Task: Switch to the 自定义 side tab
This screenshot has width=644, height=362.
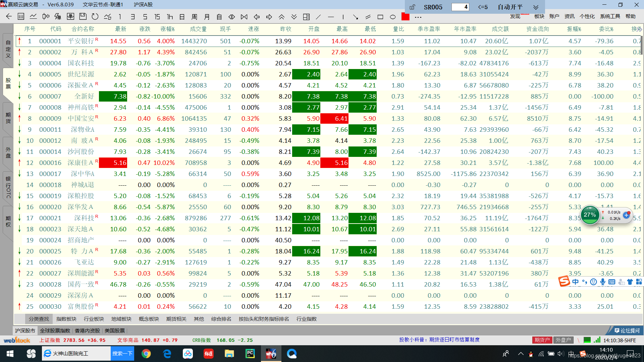Action: (x=8, y=49)
